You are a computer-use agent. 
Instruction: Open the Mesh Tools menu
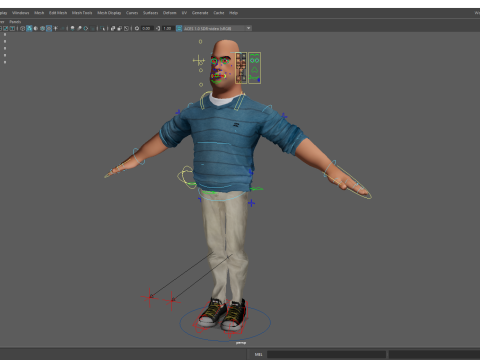[x=82, y=13]
